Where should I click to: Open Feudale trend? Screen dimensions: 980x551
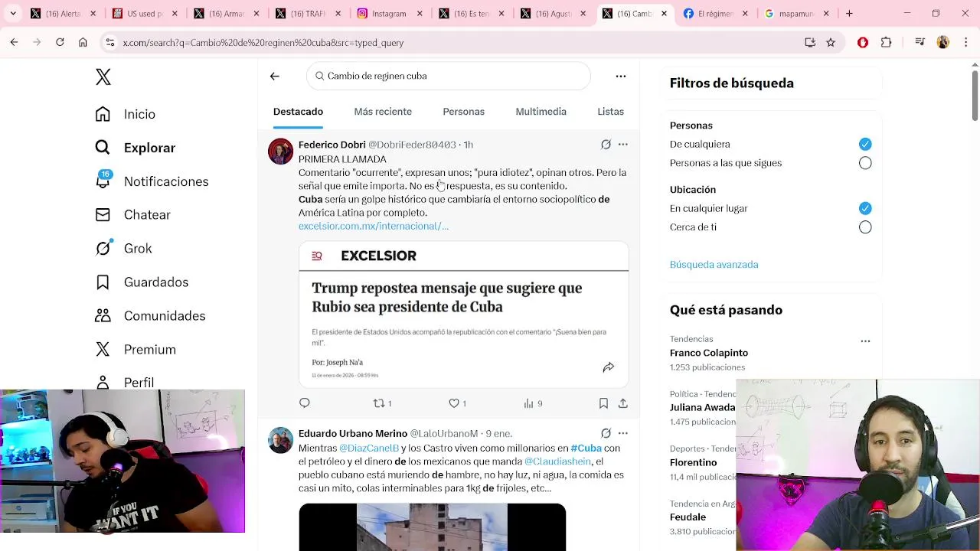click(x=688, y=517)
